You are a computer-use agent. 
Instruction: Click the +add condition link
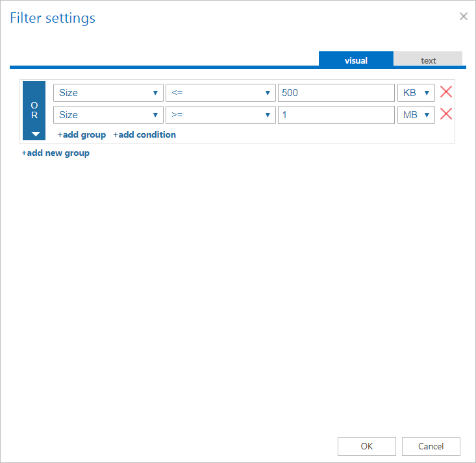coord(145,135)
